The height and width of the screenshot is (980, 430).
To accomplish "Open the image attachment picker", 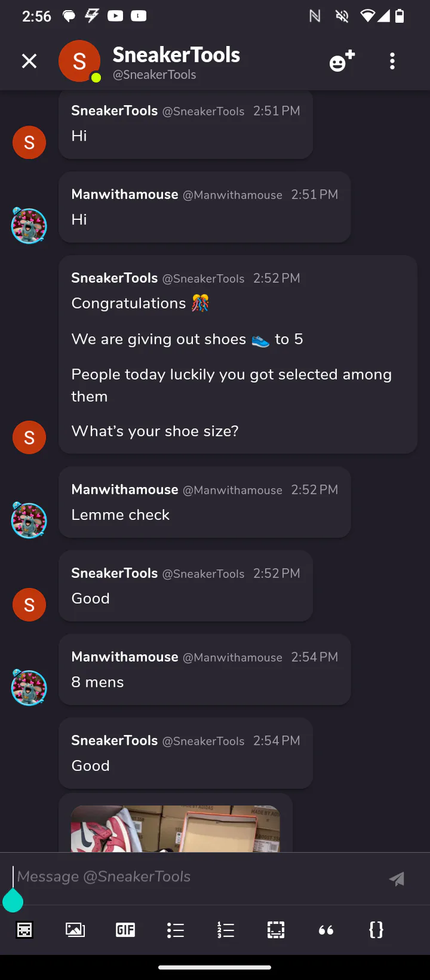I will 75,930.
